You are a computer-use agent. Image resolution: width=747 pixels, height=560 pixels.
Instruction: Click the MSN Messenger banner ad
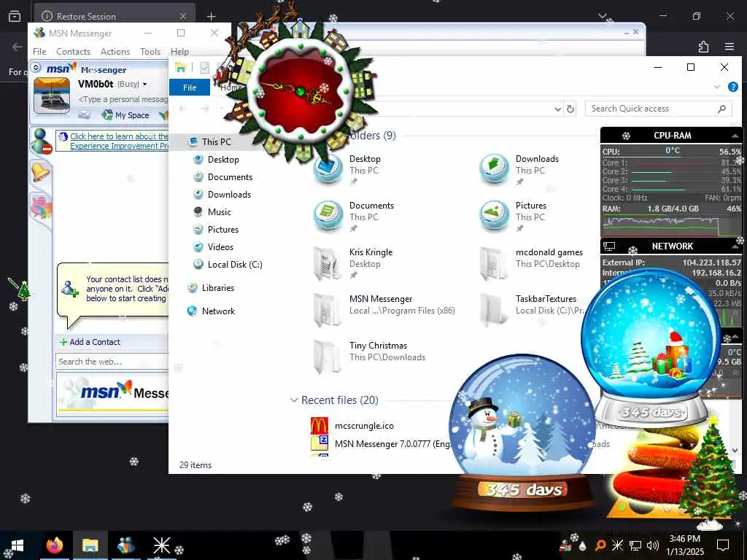(x=113, y=393)
